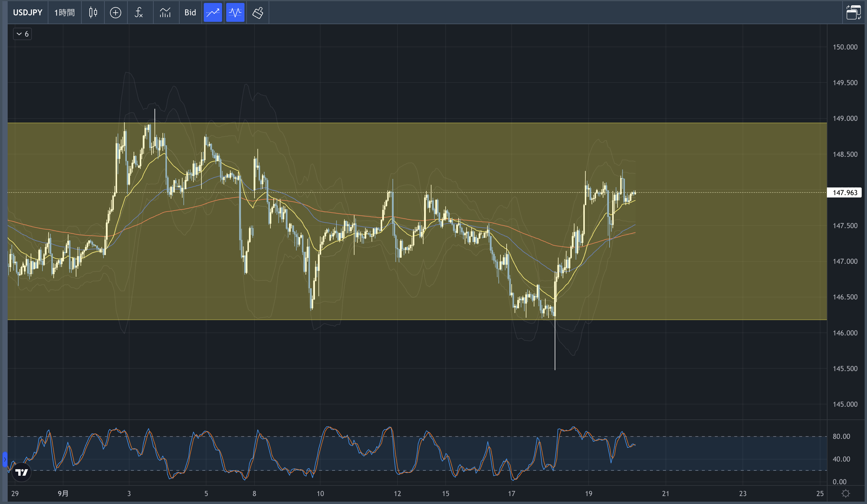Expand the left side panel arrow
867x504 pixels.
point(5,459)
